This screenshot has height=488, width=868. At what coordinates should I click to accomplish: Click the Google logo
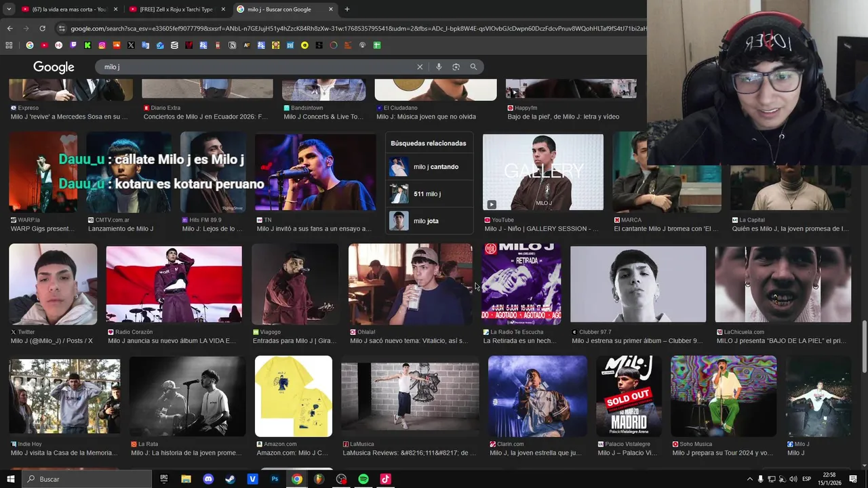click(54, 67)
